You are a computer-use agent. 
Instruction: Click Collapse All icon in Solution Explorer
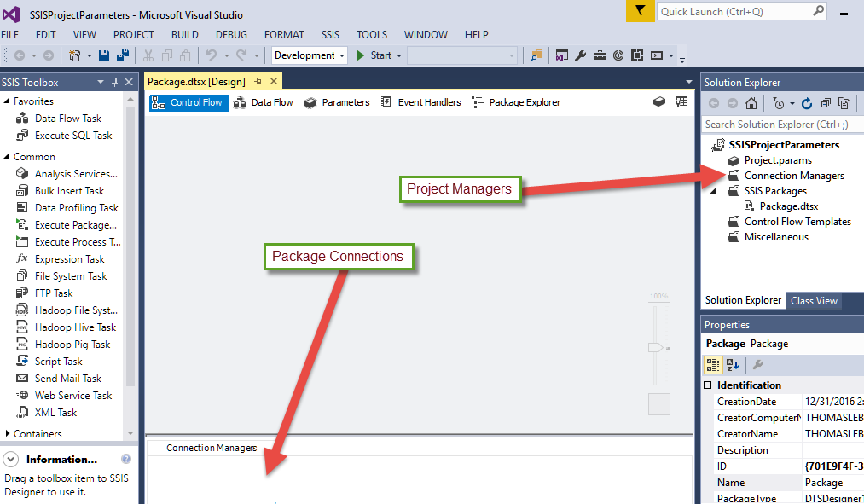click(826, 103)
